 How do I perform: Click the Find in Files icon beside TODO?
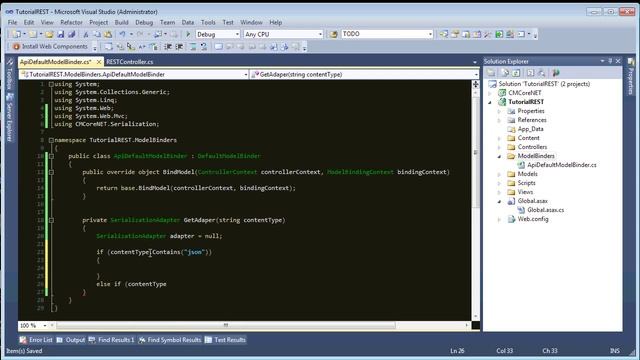tap(333, 34)
